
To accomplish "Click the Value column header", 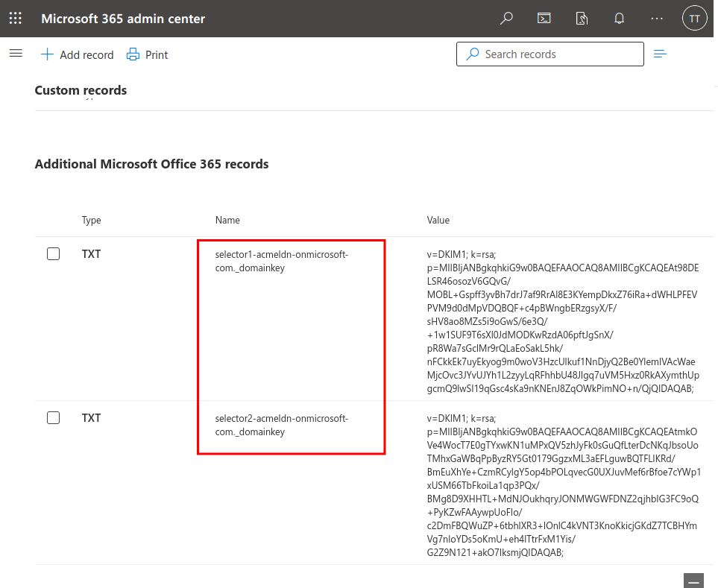I will (x=438, y=221).
